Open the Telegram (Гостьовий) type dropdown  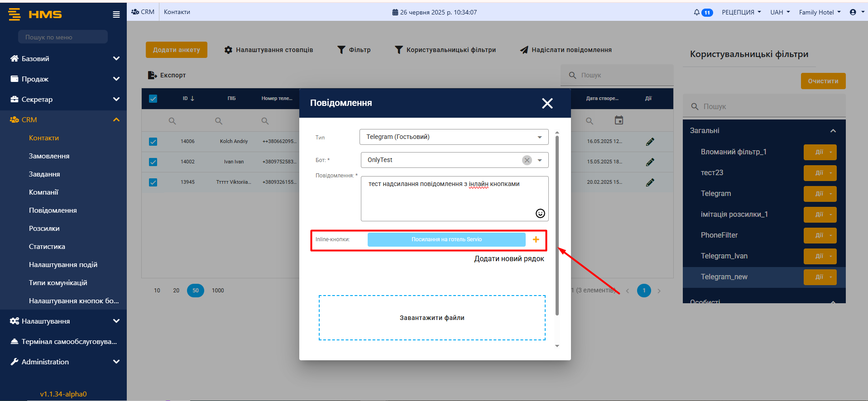454,137
